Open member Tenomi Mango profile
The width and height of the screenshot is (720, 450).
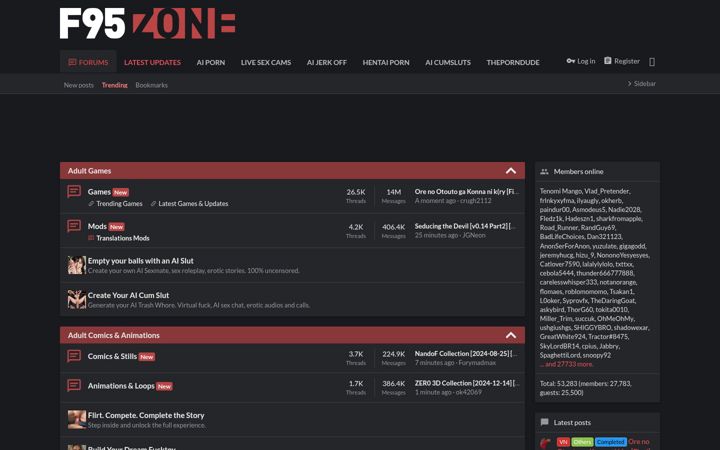[x=560, y=191]
